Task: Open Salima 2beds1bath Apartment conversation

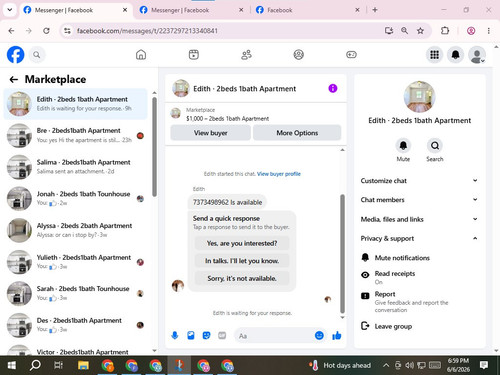Action: click(75, 167)
